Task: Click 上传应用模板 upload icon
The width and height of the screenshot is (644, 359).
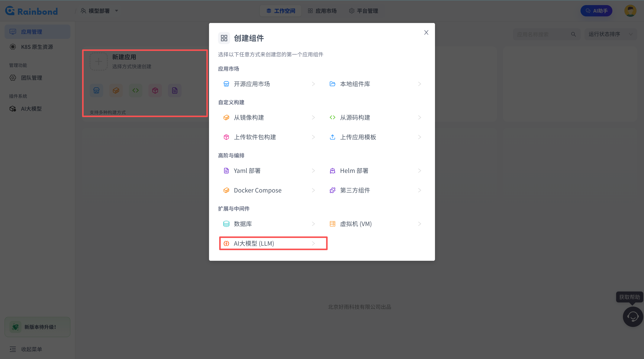Action: tap(332, 137)
